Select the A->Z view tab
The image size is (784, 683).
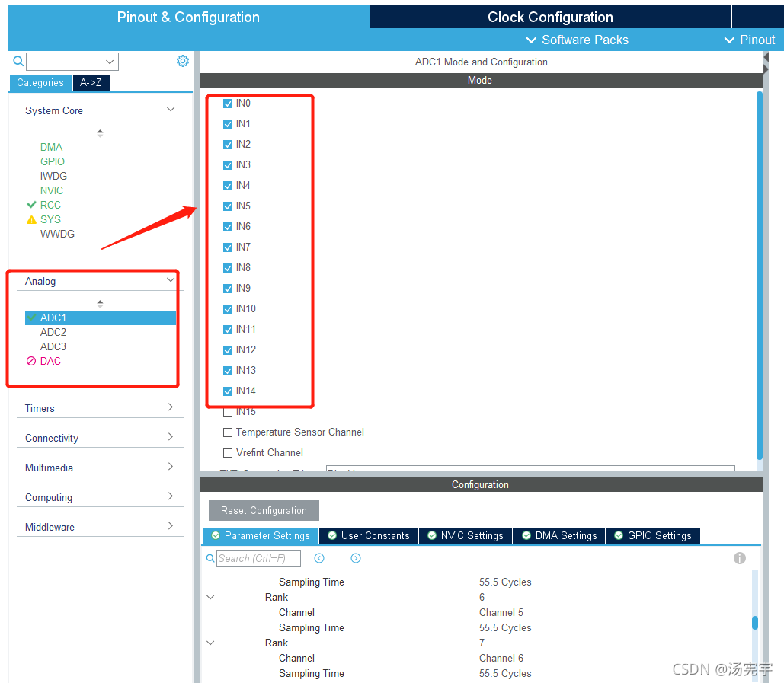coord(91,82)
